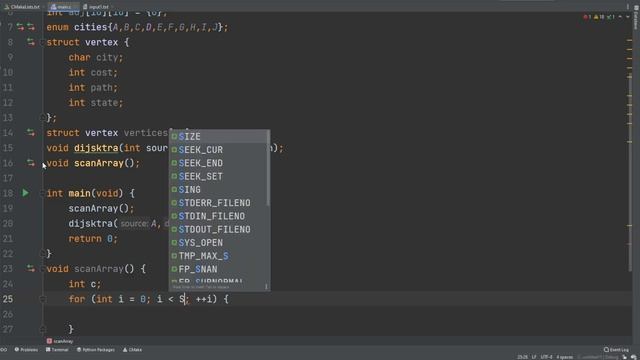Click the second gutter navigation icon on line 7

(31, 27)
